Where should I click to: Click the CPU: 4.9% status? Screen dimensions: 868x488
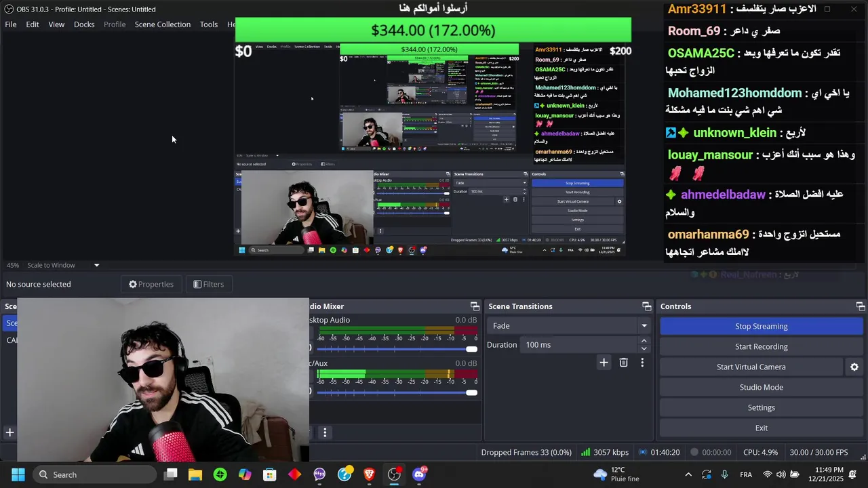click(760, 452)
